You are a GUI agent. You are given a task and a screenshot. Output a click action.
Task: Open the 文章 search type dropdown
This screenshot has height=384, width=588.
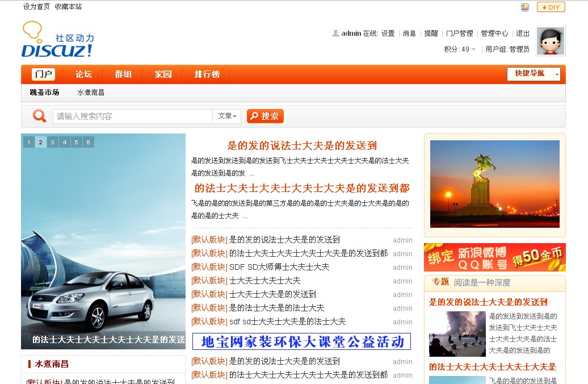pos(227,116)
